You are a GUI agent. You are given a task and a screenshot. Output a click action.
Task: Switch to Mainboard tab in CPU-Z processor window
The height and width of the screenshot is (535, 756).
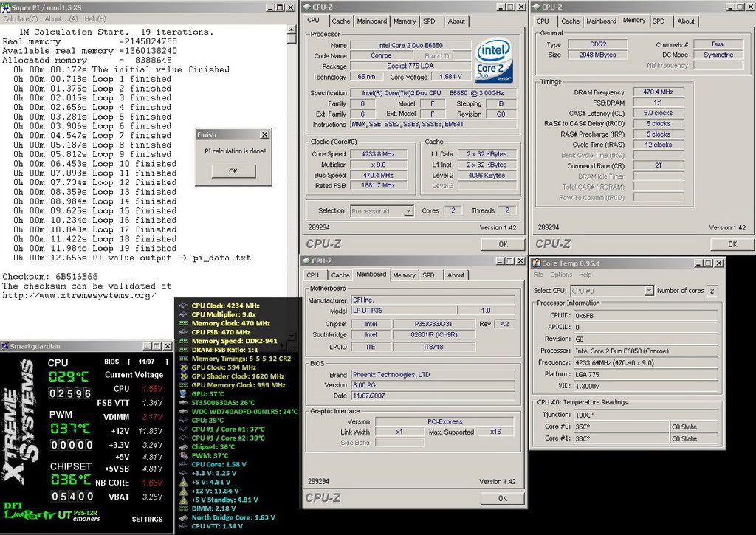tap(372, 21)
